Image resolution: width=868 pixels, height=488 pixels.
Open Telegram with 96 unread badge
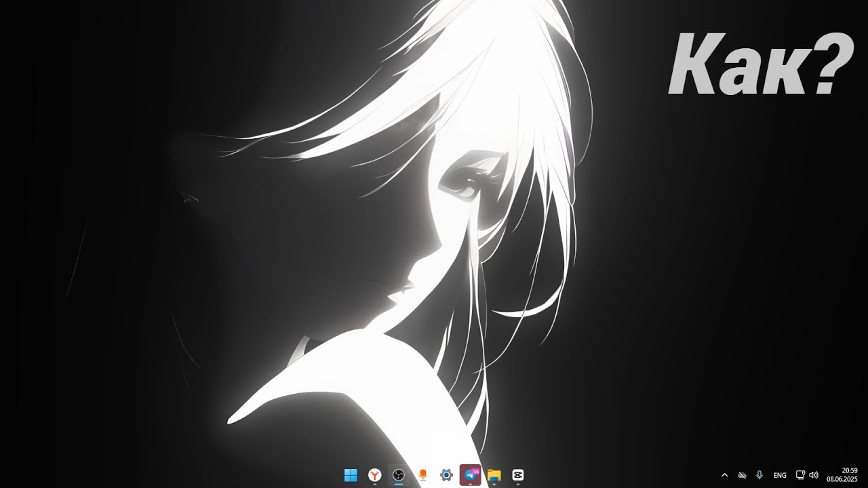(470, 475)
